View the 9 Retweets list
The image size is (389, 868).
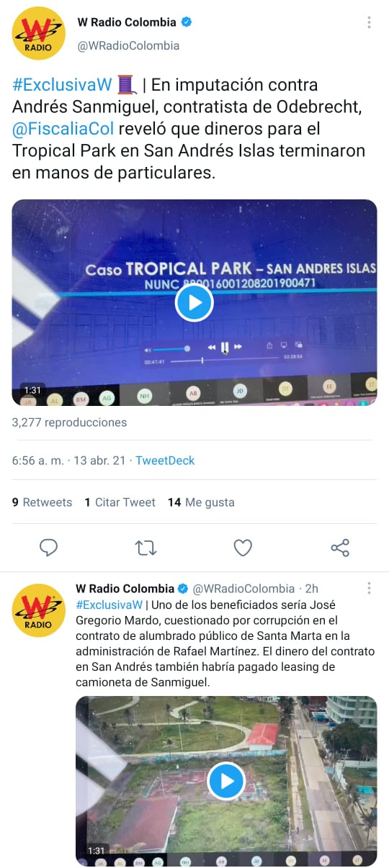(42, 502)
